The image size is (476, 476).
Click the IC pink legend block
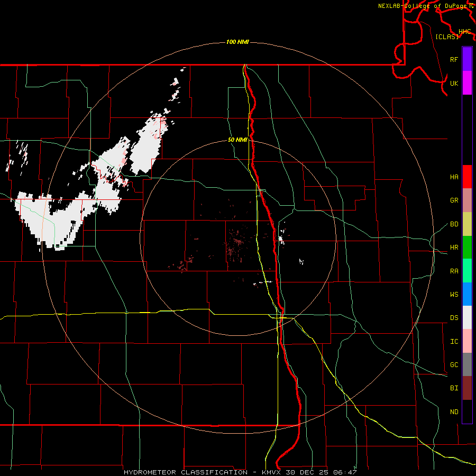[x=467, y=341]
